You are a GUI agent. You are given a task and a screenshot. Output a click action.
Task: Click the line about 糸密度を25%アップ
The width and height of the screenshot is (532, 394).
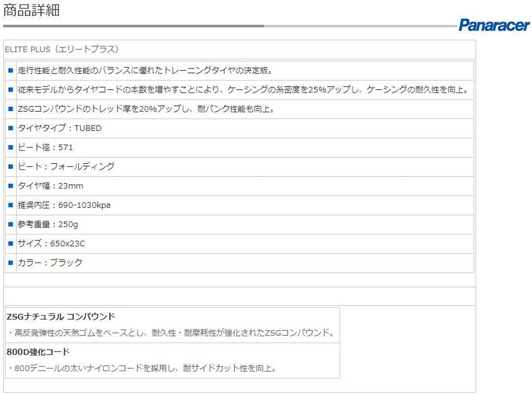click(243, 90)
